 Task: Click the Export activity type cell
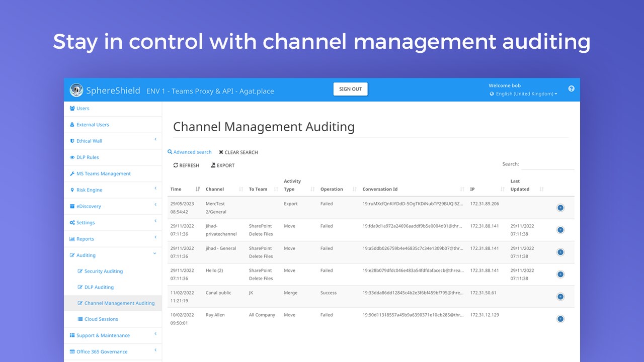[291, 204]
